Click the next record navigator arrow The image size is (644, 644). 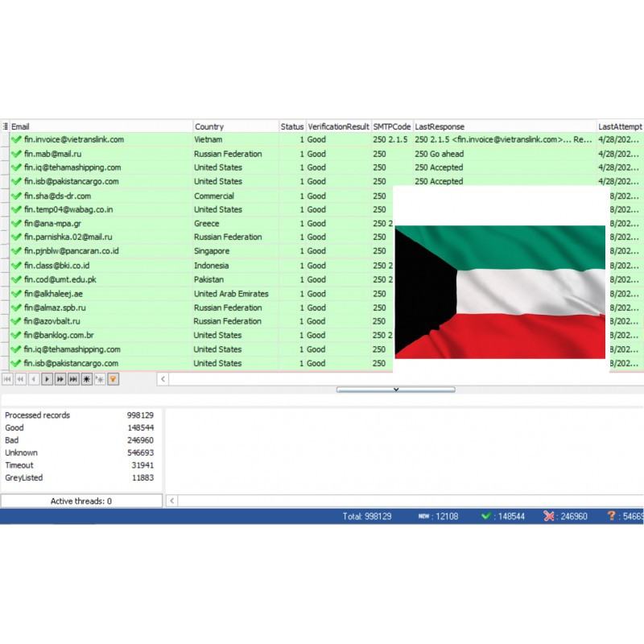(x=47, y=378)
